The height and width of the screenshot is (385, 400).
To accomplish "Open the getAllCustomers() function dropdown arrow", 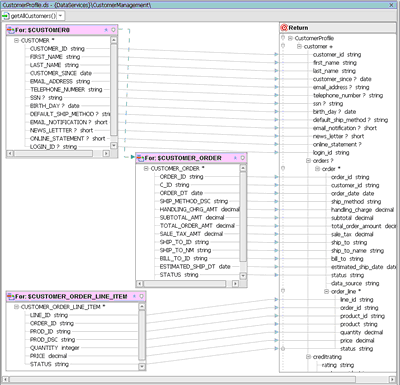I will click(x=60, y=16).
